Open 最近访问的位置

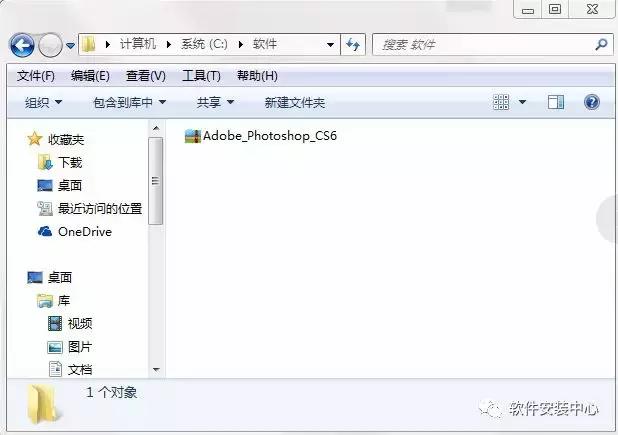[x=100, y=208]
